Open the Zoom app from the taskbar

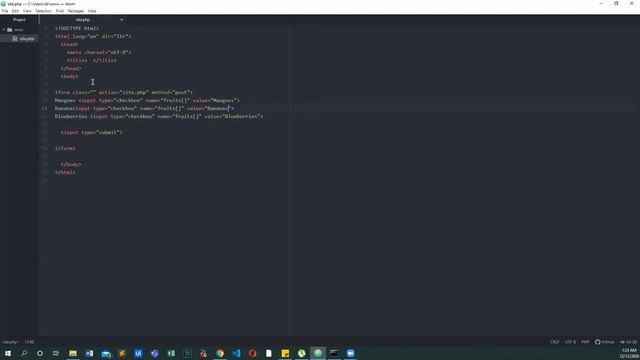pos(351,353)
